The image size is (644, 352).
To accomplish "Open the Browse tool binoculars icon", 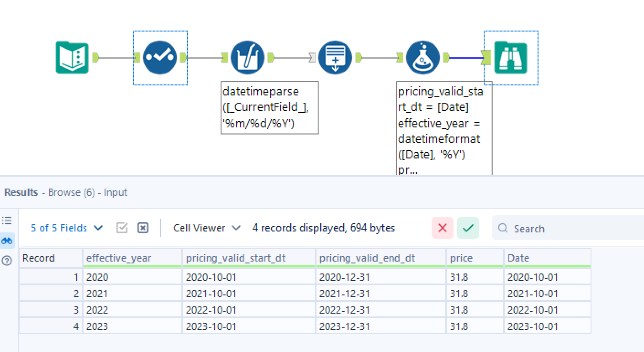I will point(511,57).
